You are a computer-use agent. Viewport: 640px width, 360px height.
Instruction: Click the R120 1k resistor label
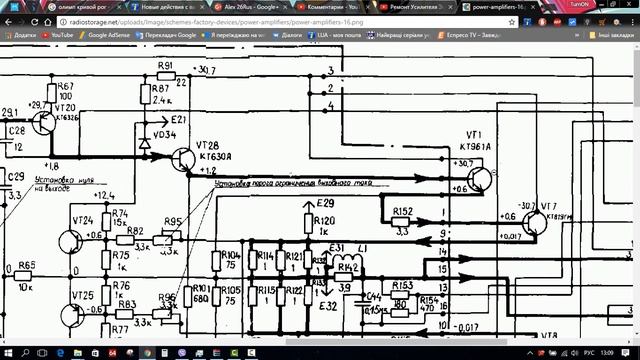click(x=324, y=226)
